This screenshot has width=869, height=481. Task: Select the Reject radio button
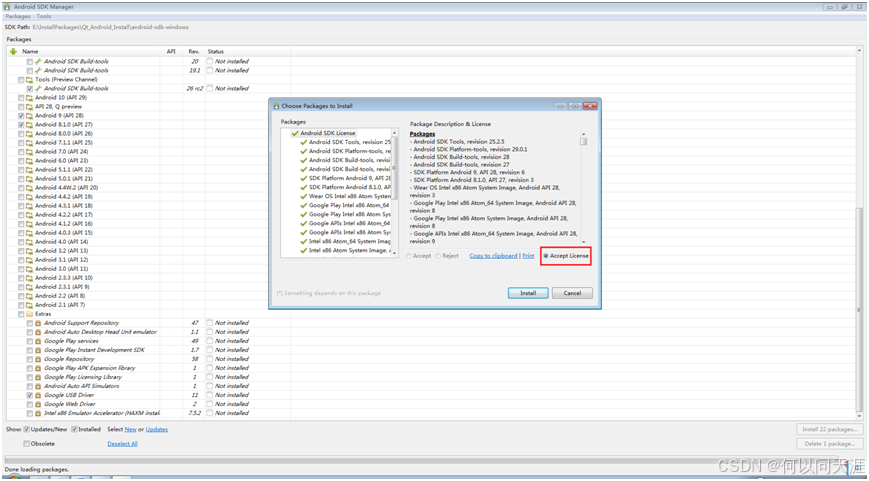[x=438, y=256]
